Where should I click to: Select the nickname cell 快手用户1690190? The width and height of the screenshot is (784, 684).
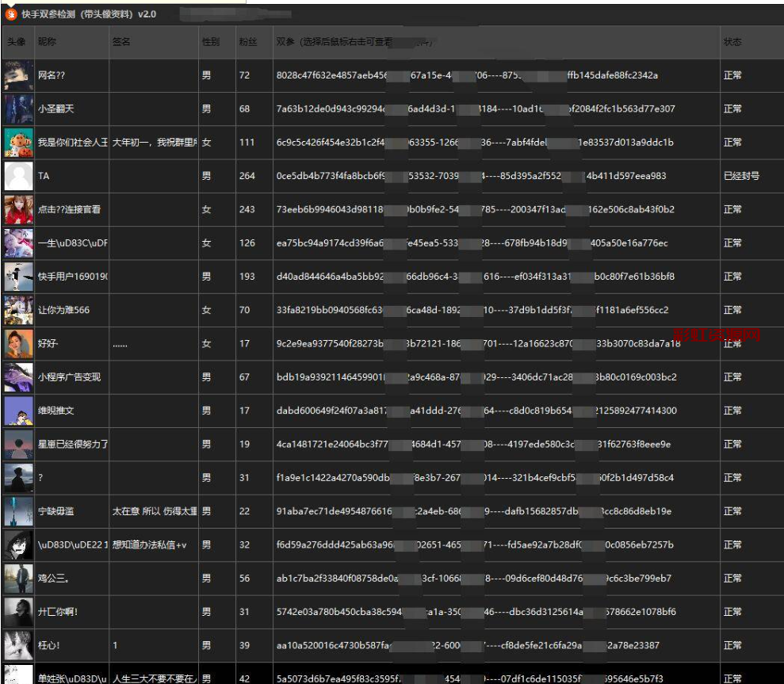(72, 277)
